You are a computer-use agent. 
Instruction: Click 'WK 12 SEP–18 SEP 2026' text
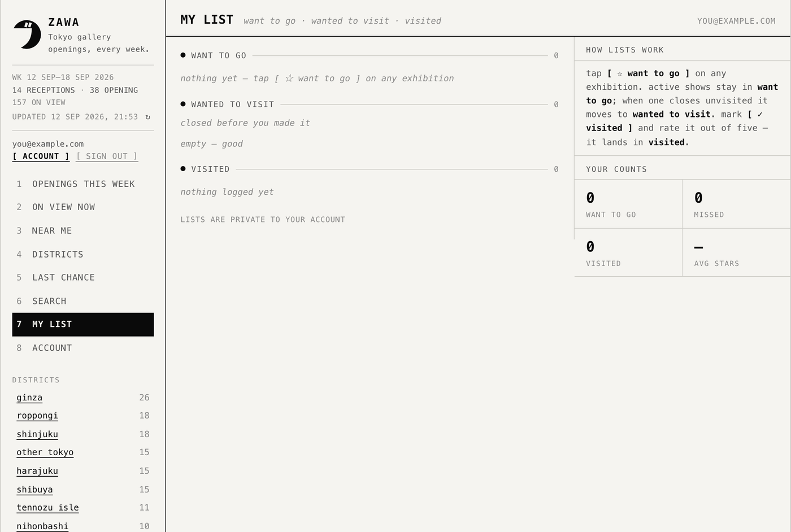[x=63, y=77]
